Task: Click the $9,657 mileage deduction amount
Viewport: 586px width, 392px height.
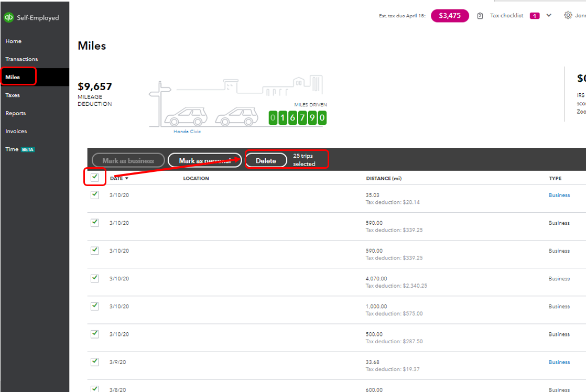Action: (x=95, y=86)
